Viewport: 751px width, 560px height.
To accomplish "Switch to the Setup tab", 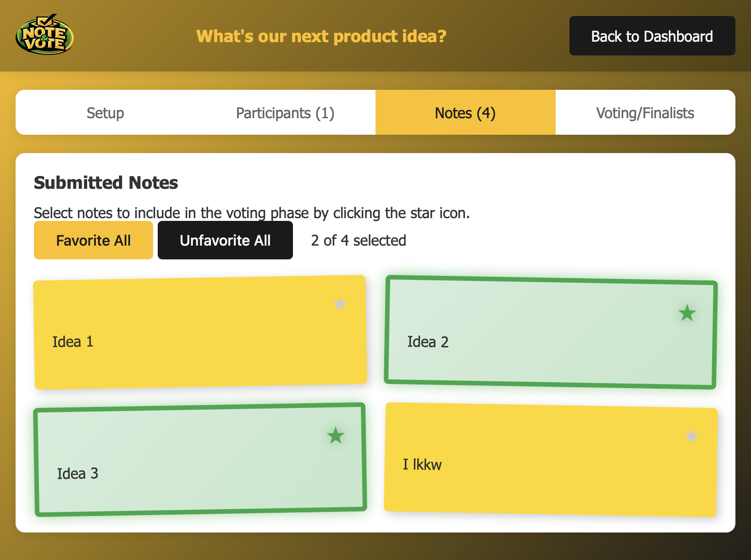I will pyautogui.click(x=105, y=113).
